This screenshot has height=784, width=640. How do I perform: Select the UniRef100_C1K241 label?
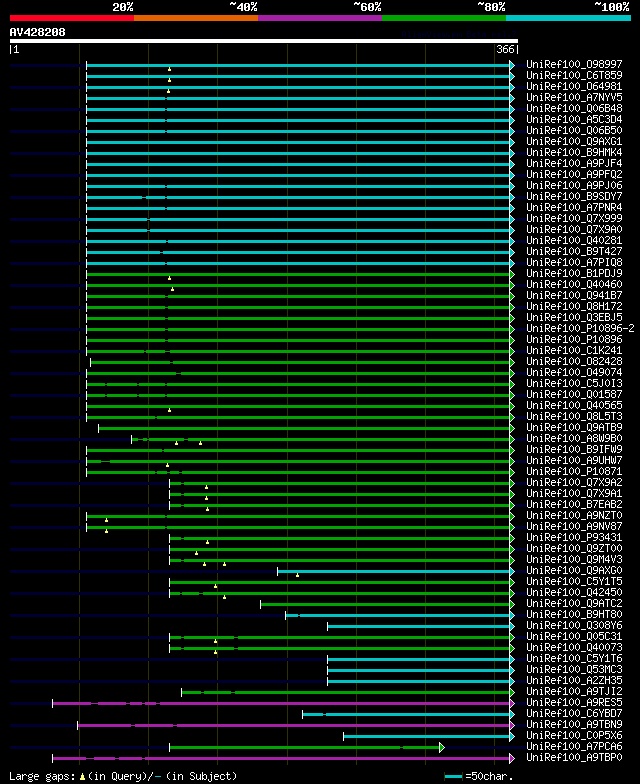point(574,350)
